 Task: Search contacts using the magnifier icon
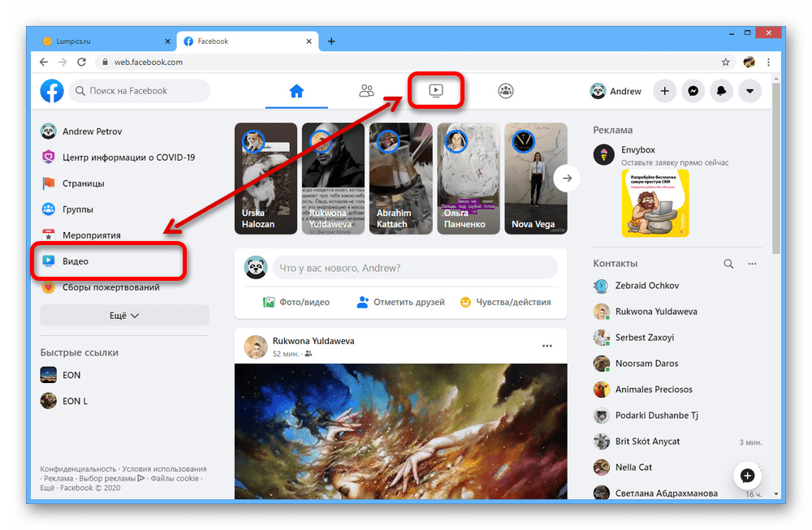coord(728,264)
